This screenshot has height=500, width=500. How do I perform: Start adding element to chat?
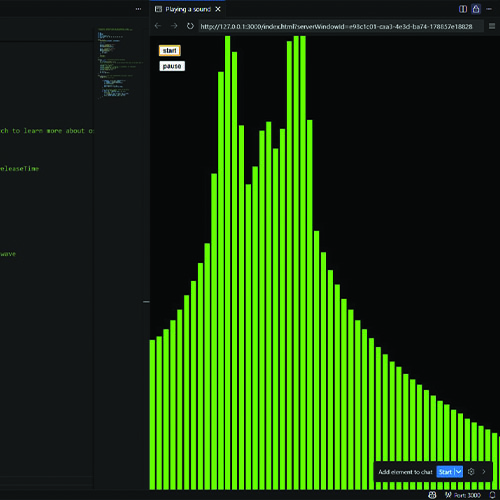click(445, 472)
